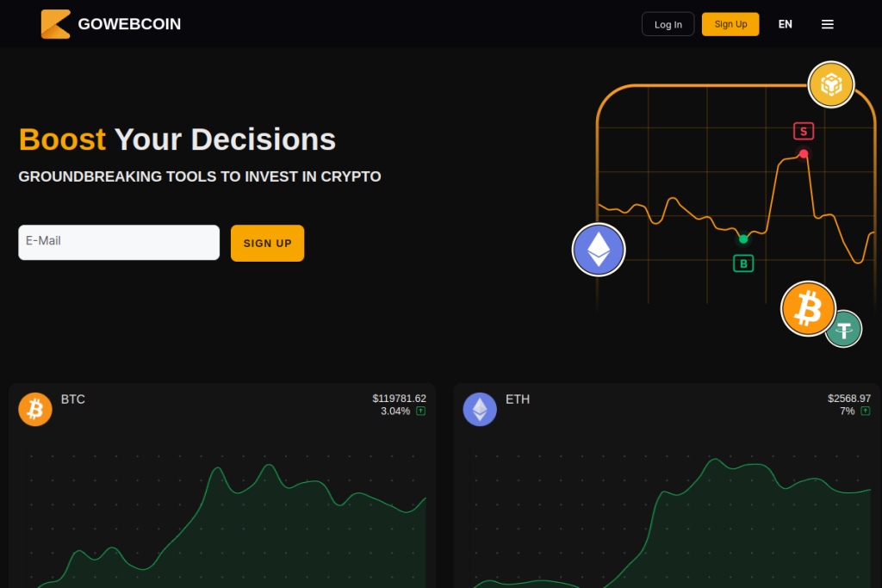Click the green up-arrow icon next to 3.04%

click(x=420, y=411)
